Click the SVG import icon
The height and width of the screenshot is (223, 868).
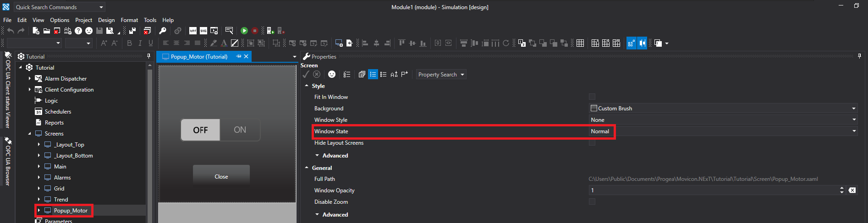click(203, 31)
